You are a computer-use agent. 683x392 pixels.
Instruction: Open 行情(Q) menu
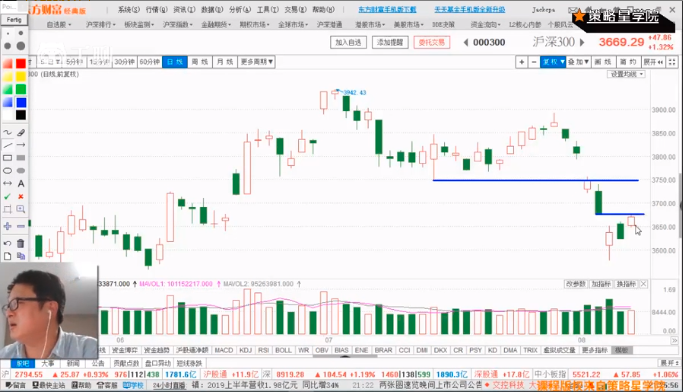point(156,10)
